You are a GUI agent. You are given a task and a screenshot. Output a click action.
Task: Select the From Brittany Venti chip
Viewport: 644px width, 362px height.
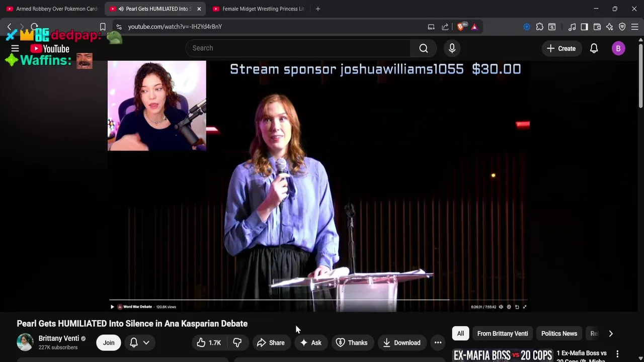pyautogui.click(x=503, y=333)
